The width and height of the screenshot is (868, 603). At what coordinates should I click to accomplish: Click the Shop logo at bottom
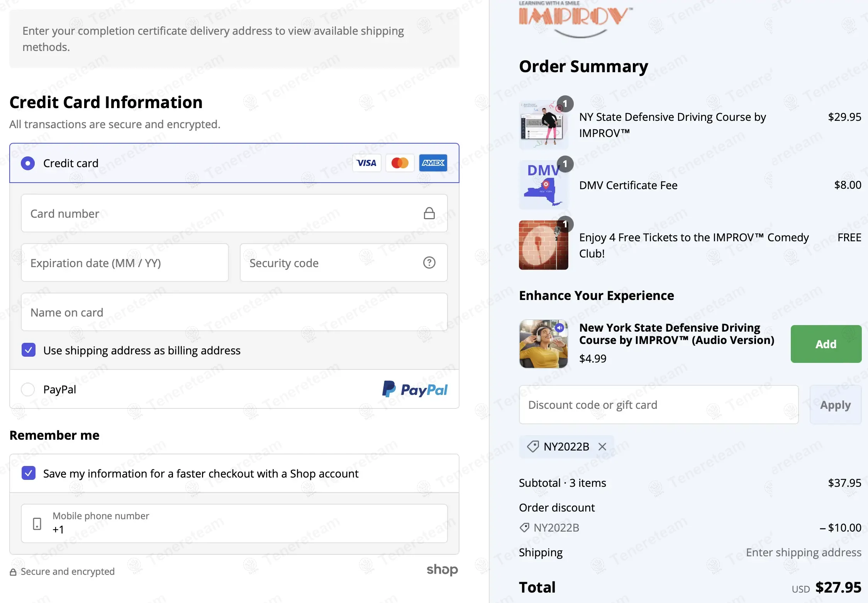click(442, 570)
